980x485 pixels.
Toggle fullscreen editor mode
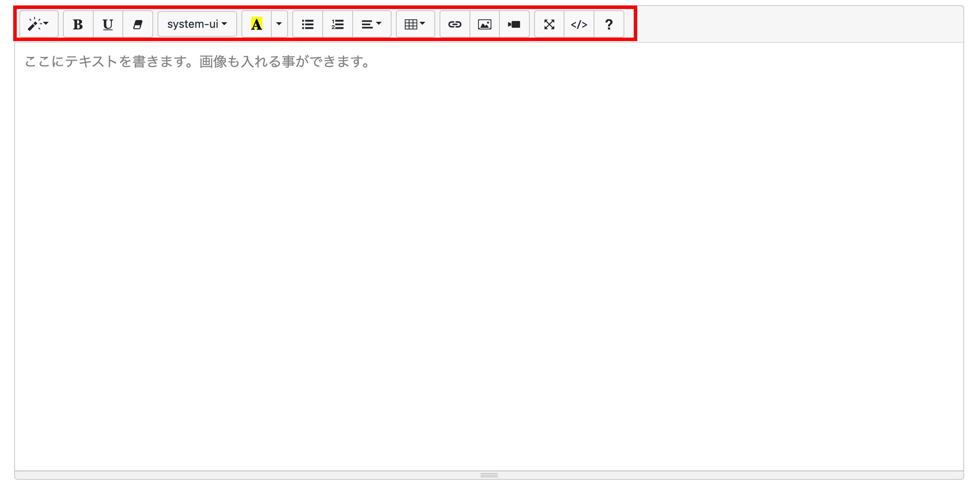(x=549, y=24)
